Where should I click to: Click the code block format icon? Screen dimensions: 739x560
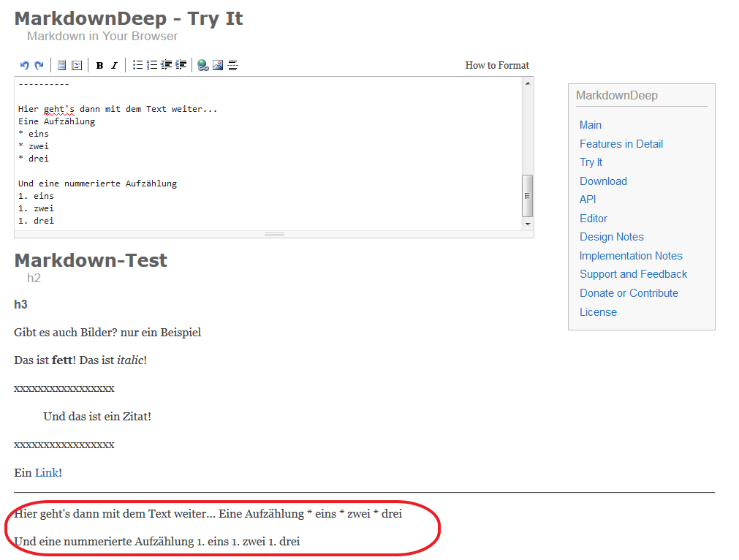tap(77, 65)
